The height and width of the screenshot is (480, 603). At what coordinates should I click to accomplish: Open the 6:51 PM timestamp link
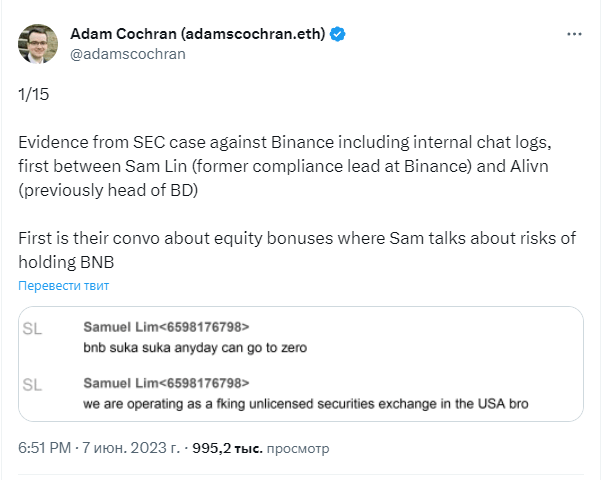coord(45,448)
